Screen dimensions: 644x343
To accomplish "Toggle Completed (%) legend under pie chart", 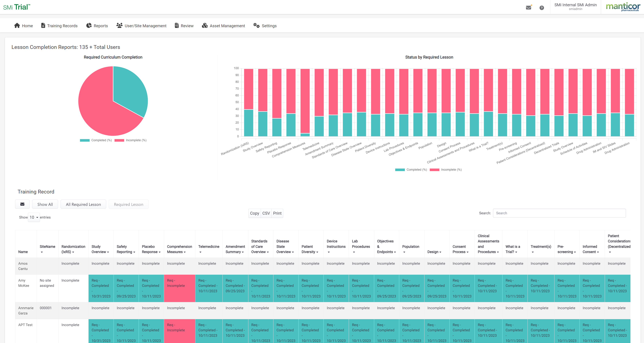I will [x=96, y=140].
